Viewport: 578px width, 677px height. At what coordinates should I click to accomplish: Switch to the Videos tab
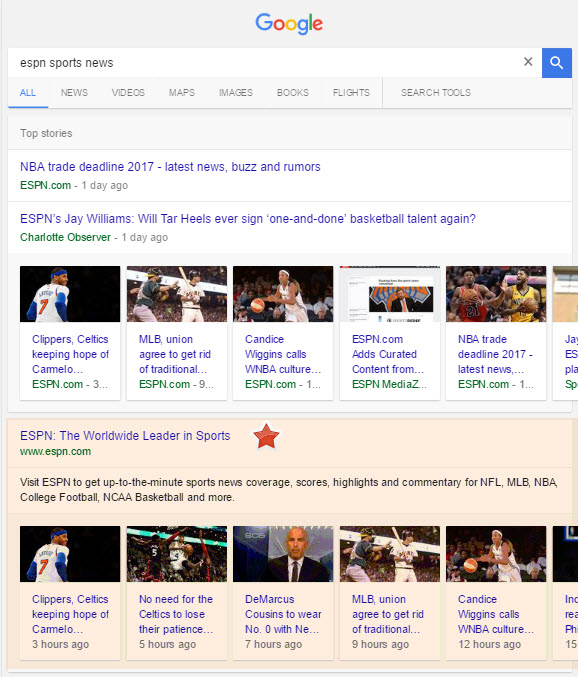128,93
